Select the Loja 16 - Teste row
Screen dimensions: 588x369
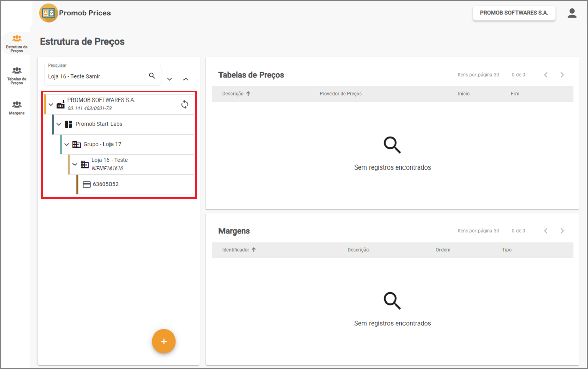click(132, 164)
